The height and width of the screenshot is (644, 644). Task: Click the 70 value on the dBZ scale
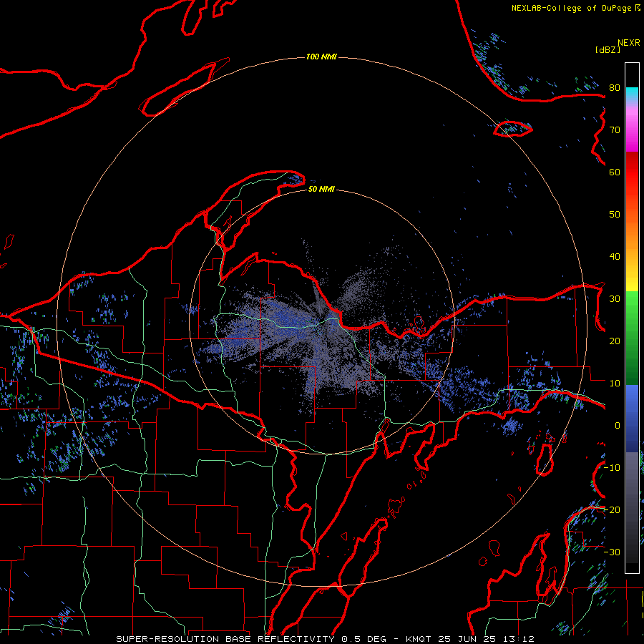[615, 130]
